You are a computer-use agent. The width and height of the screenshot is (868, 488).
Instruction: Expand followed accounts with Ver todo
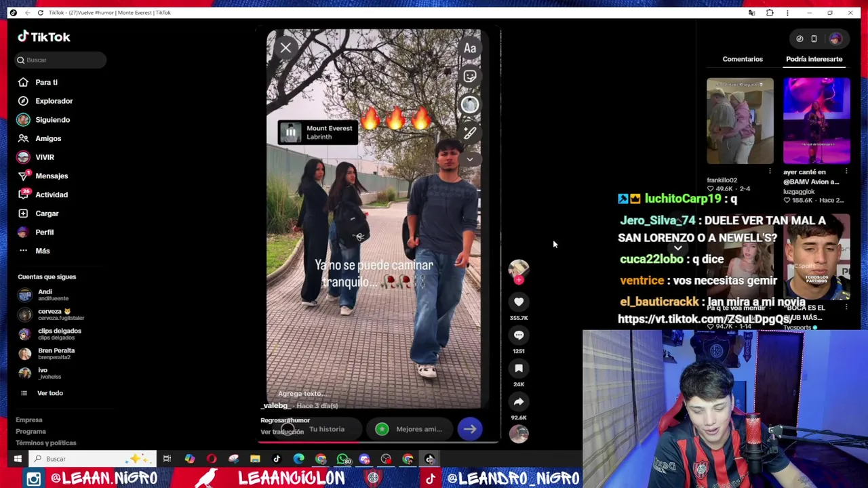(x=50, y=393)
